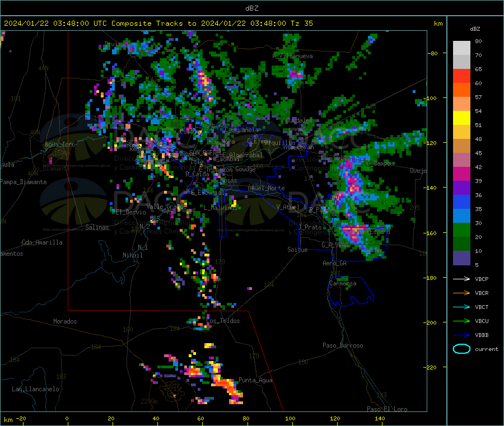Viewport: 504px width, 426px height.
Task: Click the 'Cda_Amarilla' place label
Action: [42, 242]
